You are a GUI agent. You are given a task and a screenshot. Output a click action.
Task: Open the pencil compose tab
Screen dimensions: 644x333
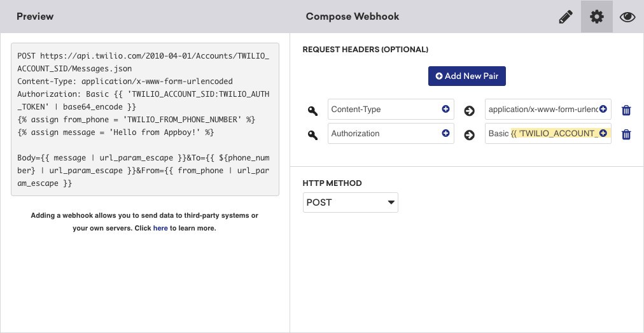coord(565,17)
